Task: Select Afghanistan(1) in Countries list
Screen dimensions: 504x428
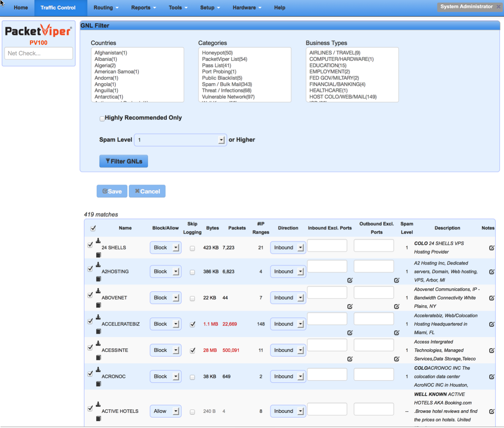Action: coord(111,52)
